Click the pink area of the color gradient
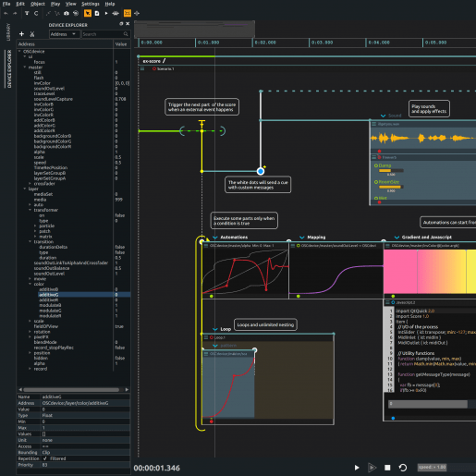The height and width of the screenshot is (476, 476). [x=400, y=271]
